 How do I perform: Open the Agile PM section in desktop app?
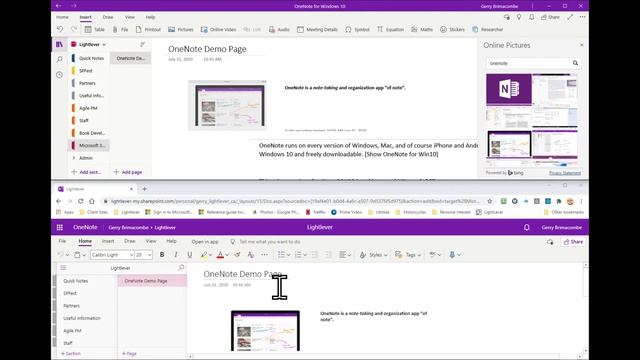point(89,108)
